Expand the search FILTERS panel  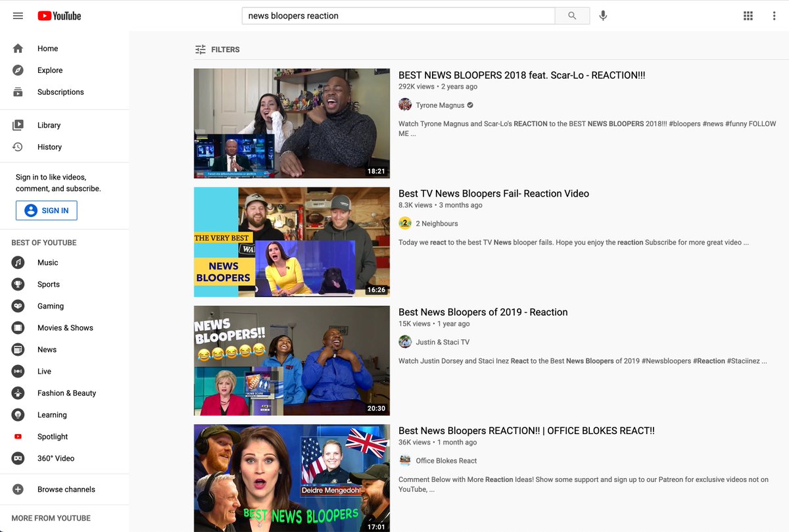point(217,49)
